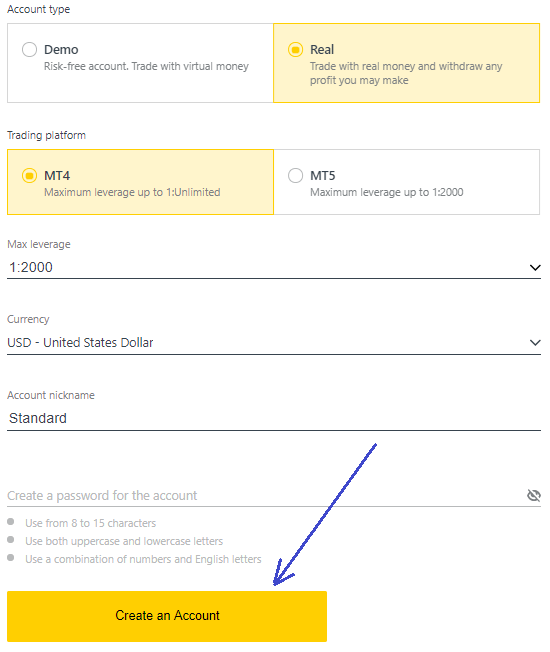Click the MT5 1:2000 leverage description
The image size is (550, 652).
(387, 193)
